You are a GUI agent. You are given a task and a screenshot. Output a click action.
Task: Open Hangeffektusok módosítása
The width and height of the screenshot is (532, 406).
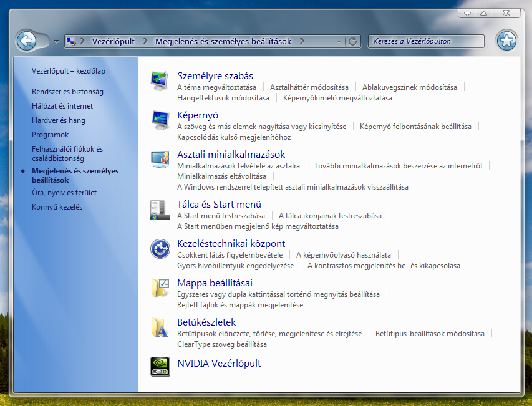(x=223, y=98)
